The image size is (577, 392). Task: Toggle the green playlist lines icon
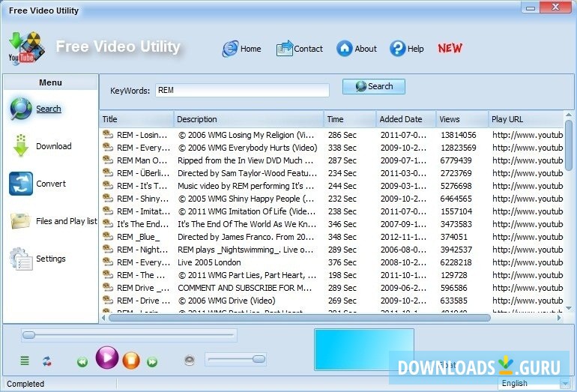pos(25,361)
